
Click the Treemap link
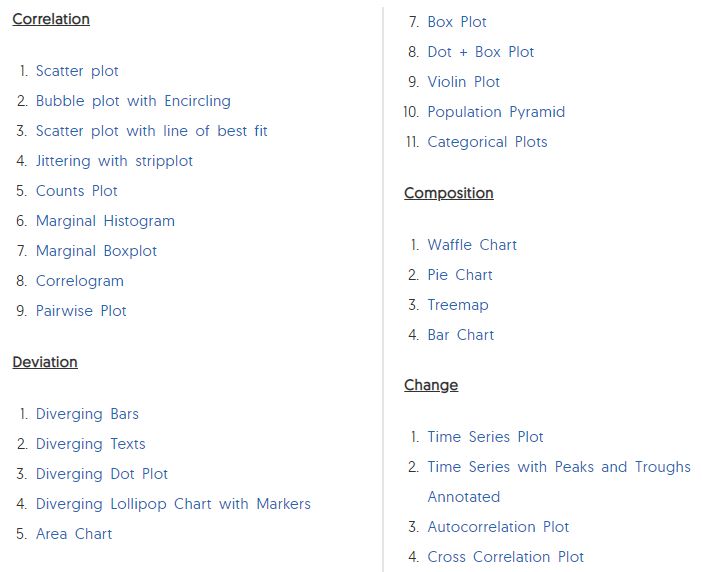click(458, 305)
